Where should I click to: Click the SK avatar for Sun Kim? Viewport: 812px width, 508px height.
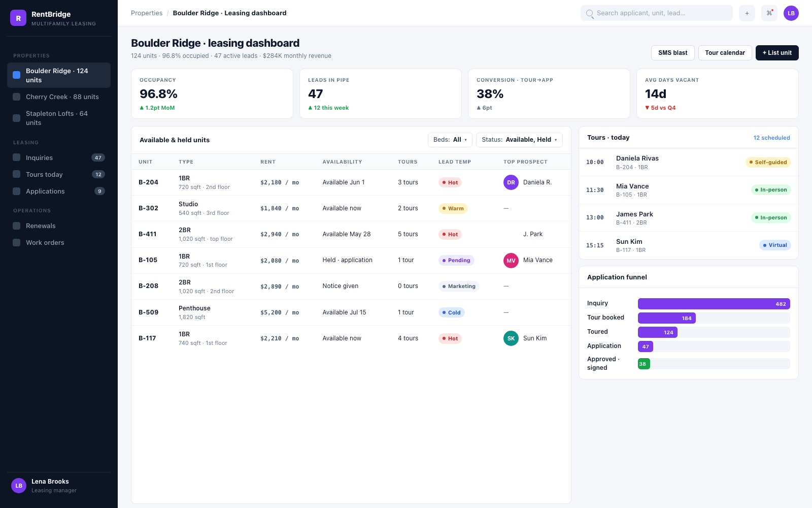(x=511, y=338)
